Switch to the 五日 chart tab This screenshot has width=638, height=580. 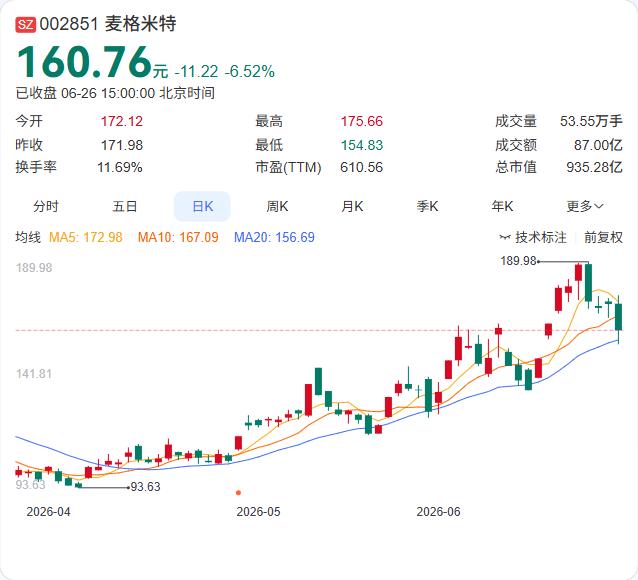click(x=125, y=206)
